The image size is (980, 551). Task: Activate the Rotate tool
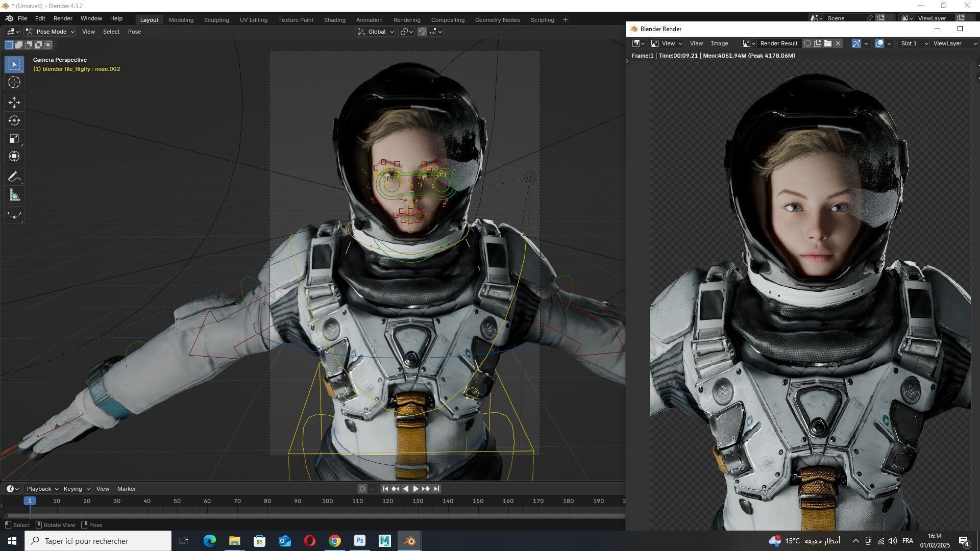click(x=14, y=120)
